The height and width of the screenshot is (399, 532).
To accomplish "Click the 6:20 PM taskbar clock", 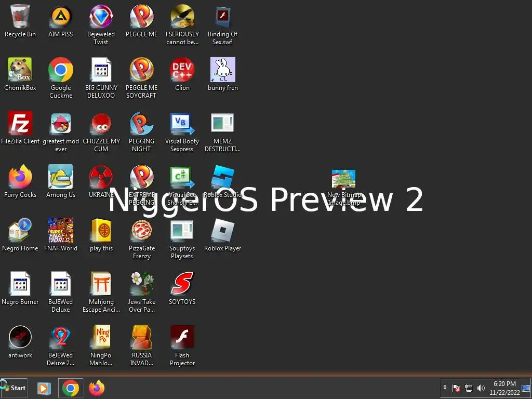I will pos(504,388).
